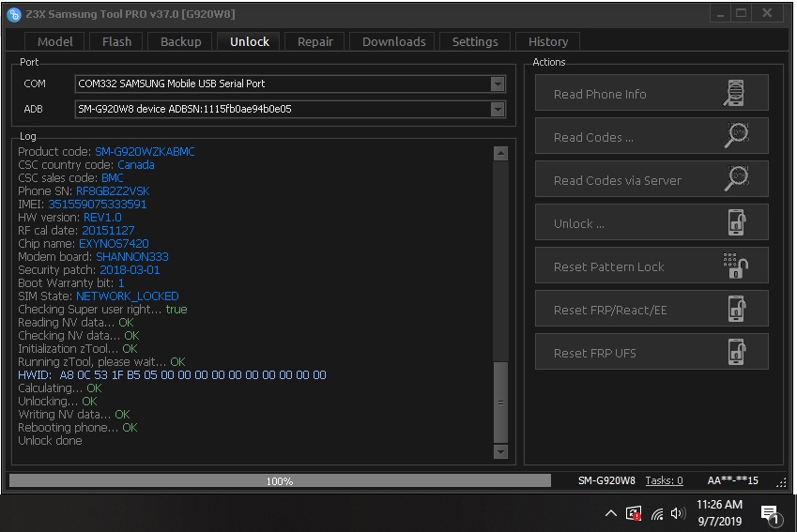Click the RF cal date 20151127 value
Viewport: 797px width, 532px height.
click(108, 230)
